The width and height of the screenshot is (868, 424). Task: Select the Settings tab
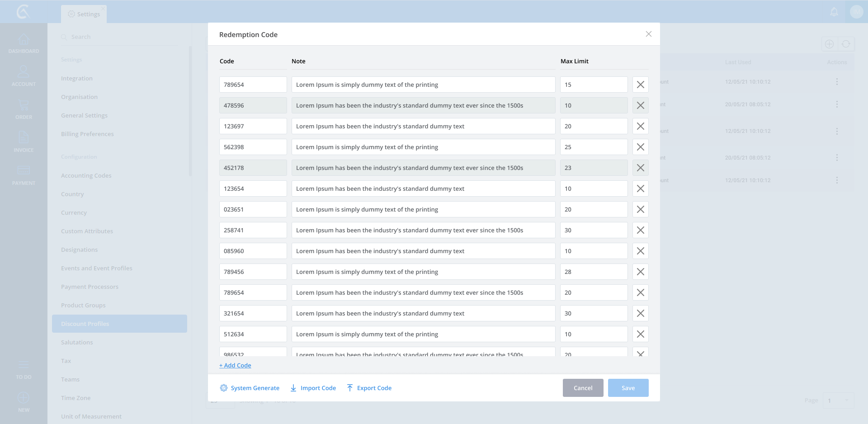coord(84,14)
